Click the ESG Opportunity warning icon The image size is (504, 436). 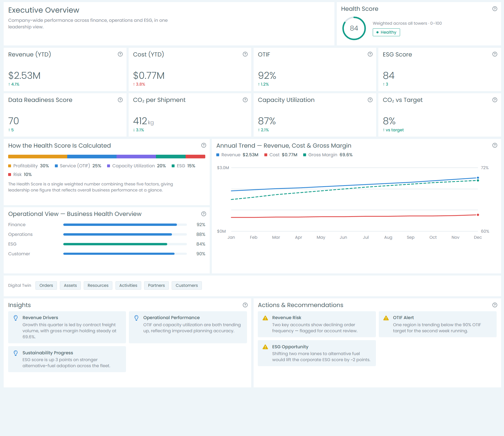[x=265, y=347]
